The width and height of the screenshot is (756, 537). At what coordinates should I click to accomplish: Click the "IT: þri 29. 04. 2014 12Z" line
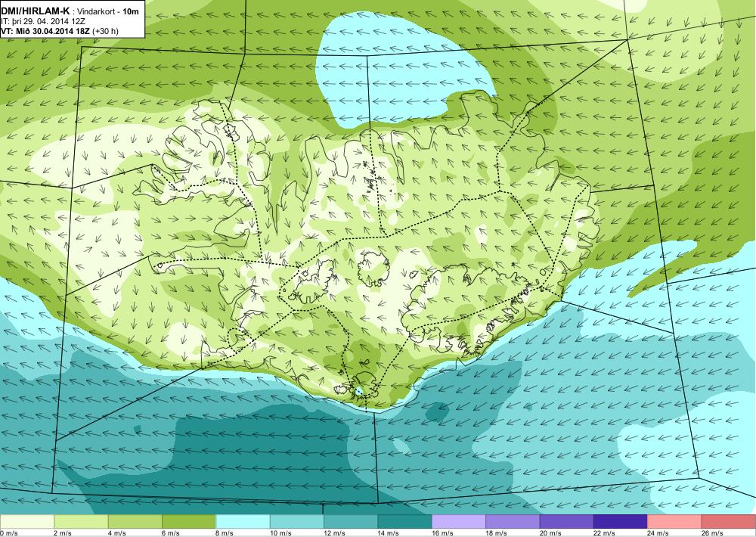point(43,21)
